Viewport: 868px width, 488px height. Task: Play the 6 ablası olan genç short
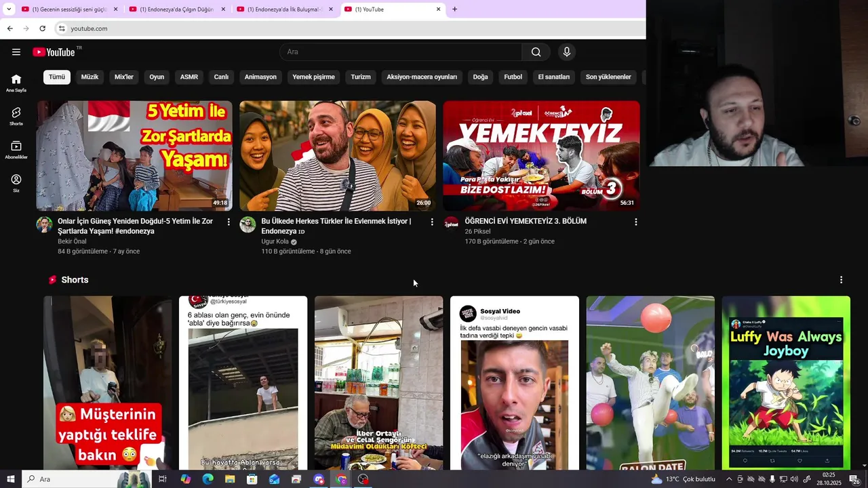coord(243,383)
